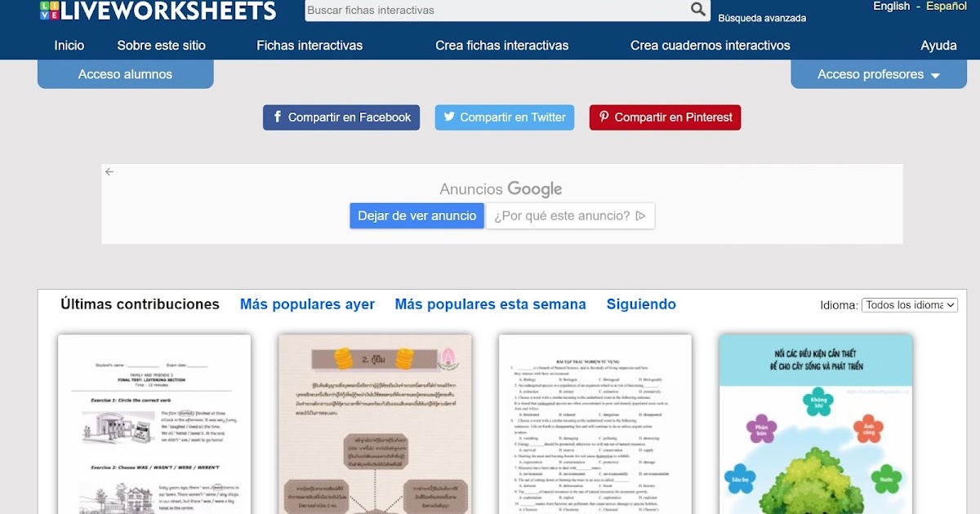Screen dimensions: 980x514
Task: Open the Vietnamese tree worksheet thumbnail
Action: 816,424
